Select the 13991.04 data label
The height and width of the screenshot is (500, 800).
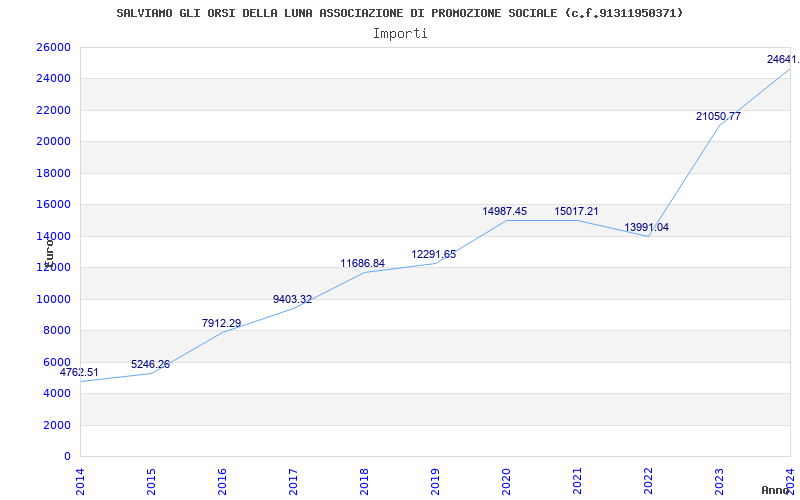coord(646,228)
